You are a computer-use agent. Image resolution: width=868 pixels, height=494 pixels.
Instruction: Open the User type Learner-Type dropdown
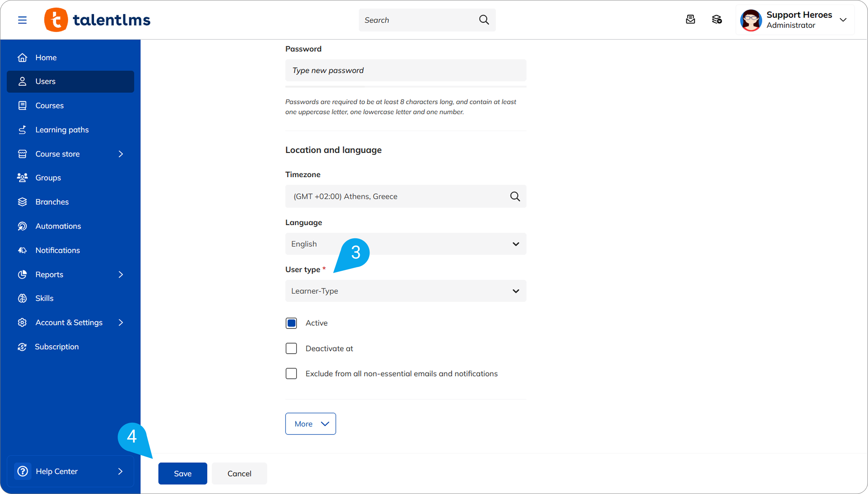pyautogui.click(x=405, y=291)
